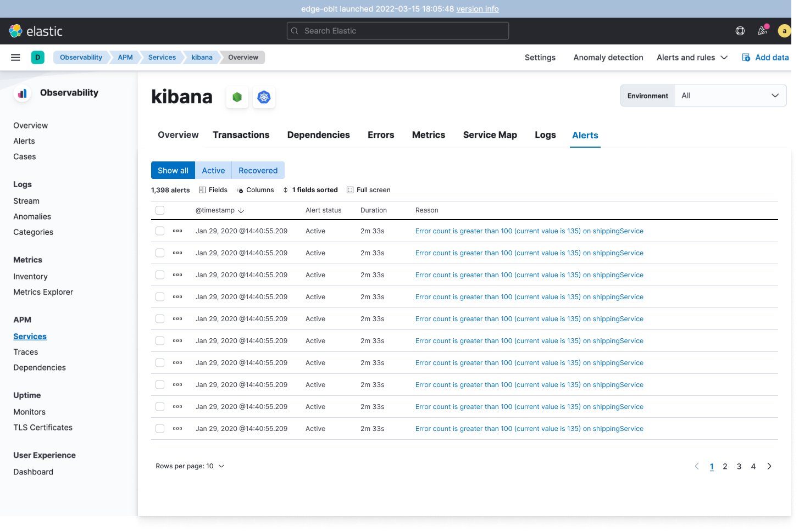Click the Elastic logo
Viewport: 799px width, 532px height.
[36, 31]
